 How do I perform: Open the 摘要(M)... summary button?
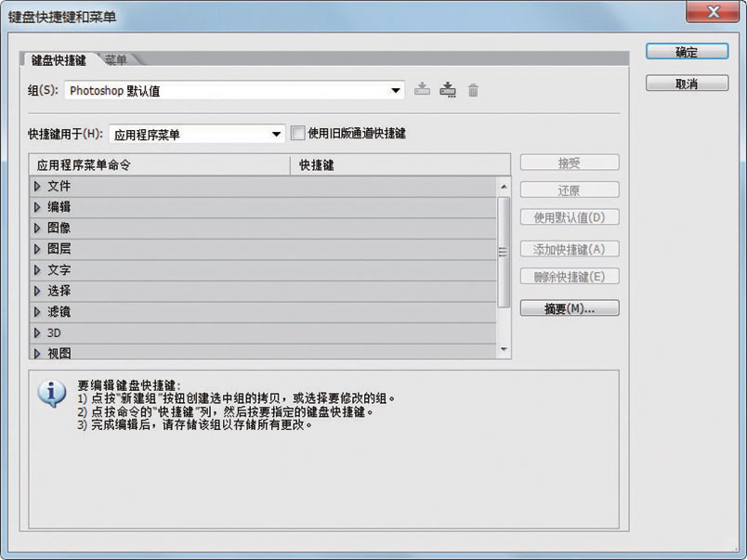569,308
